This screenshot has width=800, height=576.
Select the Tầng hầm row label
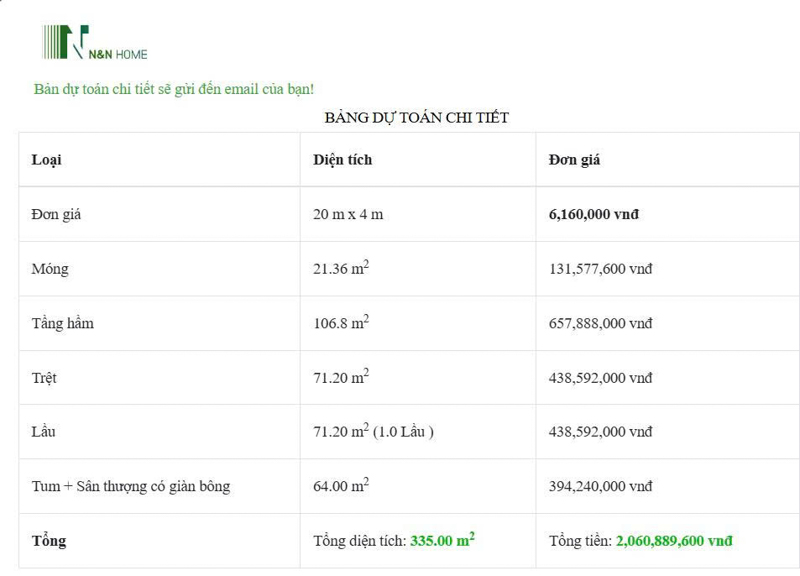pyautogui.click(x=62, y=323)
